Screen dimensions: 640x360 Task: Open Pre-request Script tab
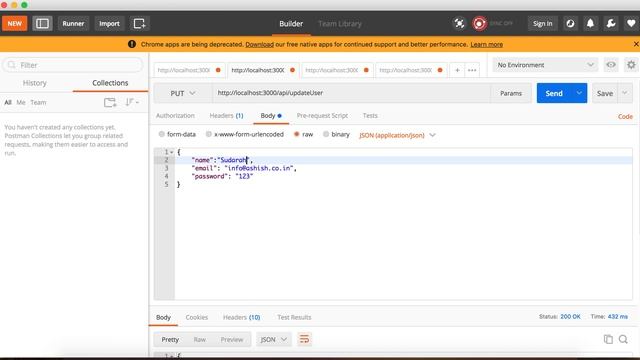(x=322, y=116)
